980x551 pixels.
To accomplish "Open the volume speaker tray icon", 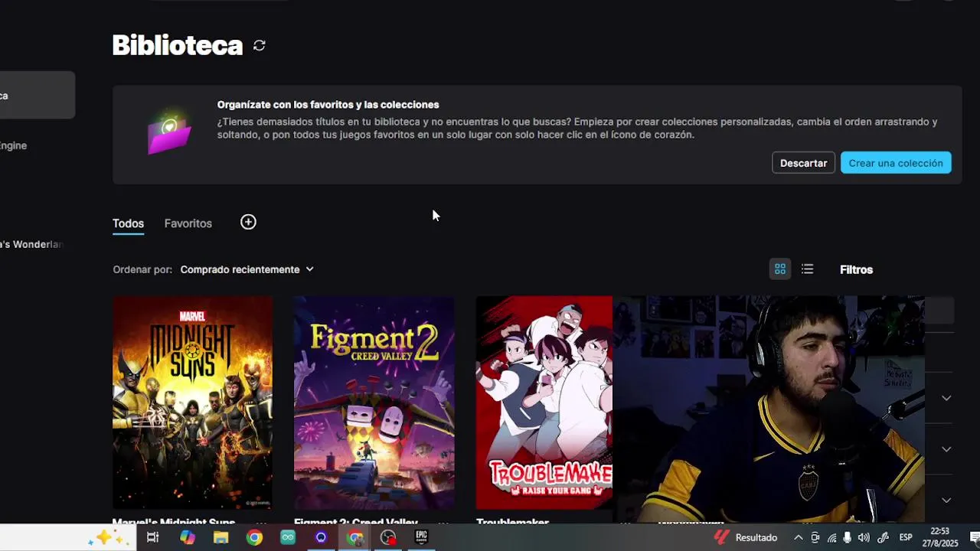I will (x=864, y=538).
